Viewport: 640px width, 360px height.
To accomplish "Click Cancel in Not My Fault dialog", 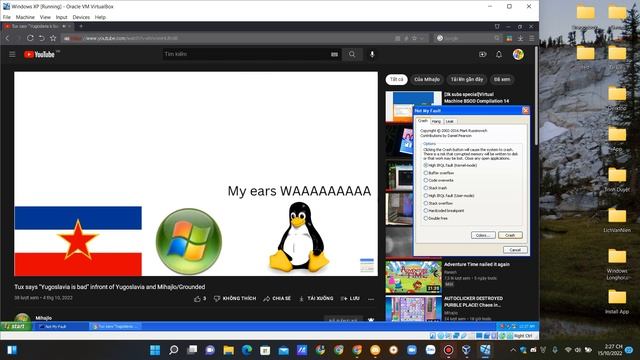I will pos(515,250).
